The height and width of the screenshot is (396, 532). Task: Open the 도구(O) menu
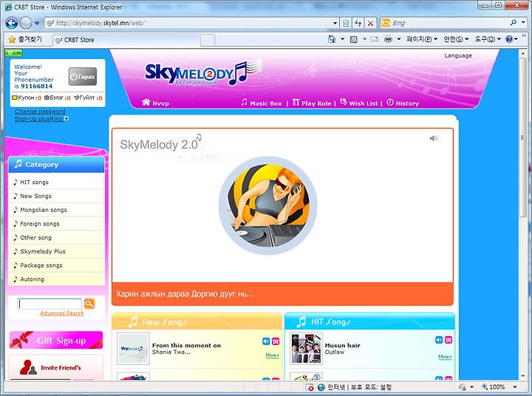point(488,39)
